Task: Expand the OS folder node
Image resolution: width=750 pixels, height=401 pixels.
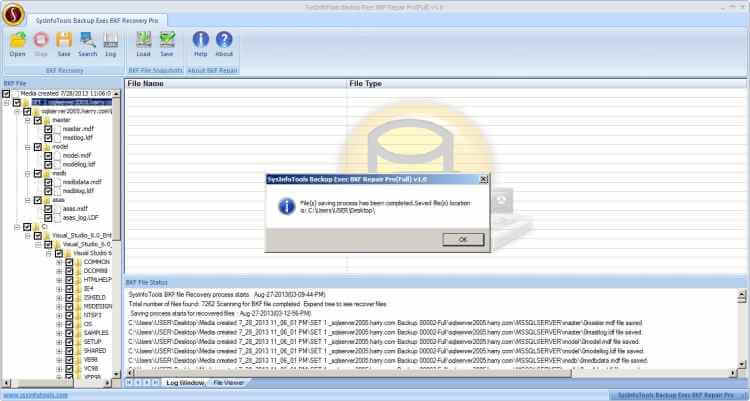Action: [x=59, y=324]
